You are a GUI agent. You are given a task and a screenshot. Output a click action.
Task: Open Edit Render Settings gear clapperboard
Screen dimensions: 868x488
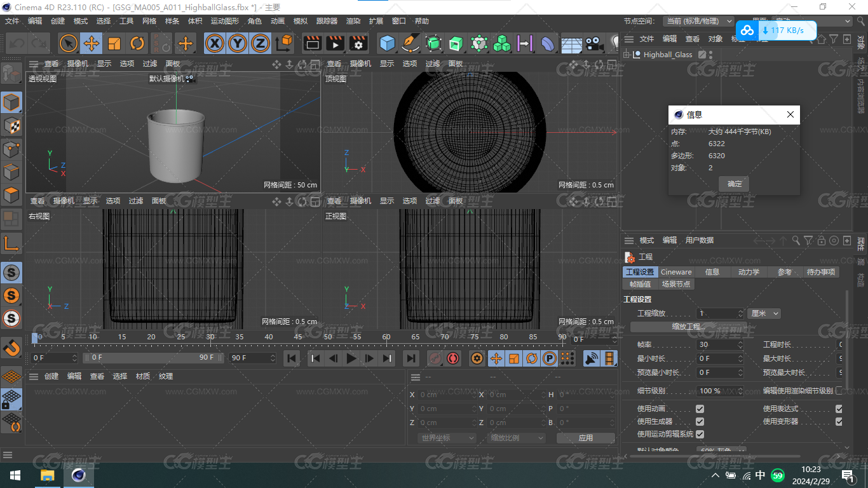click(359, 43)
